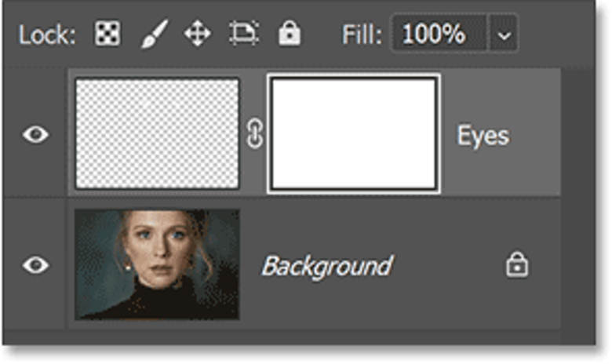The image size is (612, 364).
Task: Click the Eyes layer name
Action: 483,136
